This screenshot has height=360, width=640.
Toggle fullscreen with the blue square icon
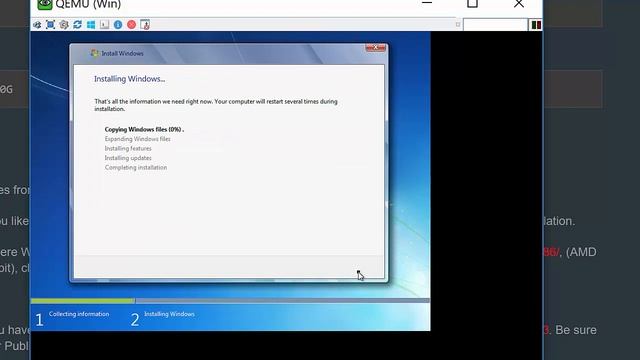(x=50, y=25)
